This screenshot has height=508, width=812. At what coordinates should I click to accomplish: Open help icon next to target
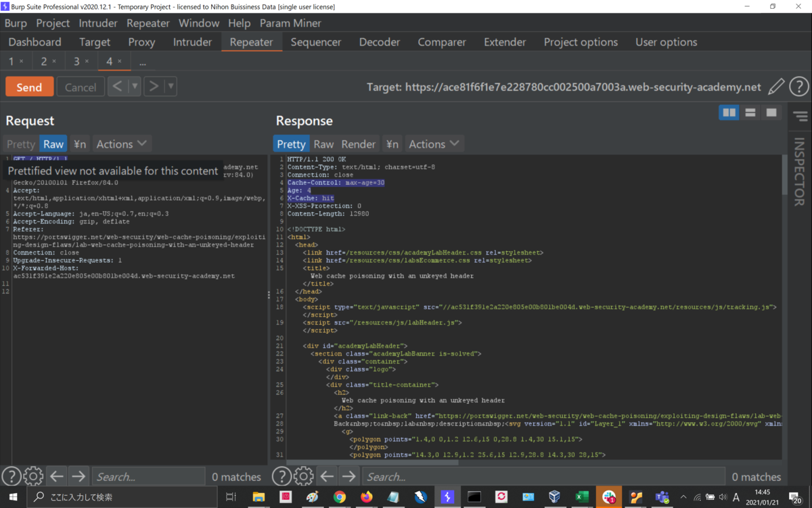click(799, 87)
